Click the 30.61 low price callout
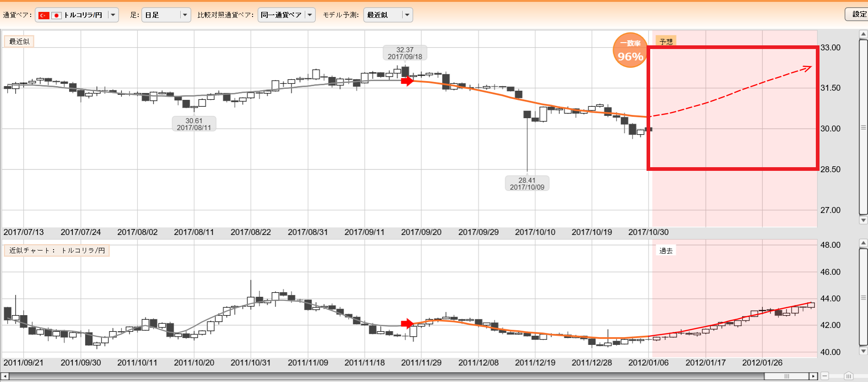The image size is (868, 382). [194, 124]
